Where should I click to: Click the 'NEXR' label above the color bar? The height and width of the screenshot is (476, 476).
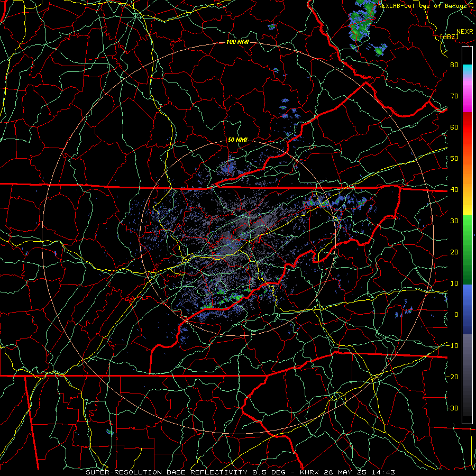click(x=464, y=32)
